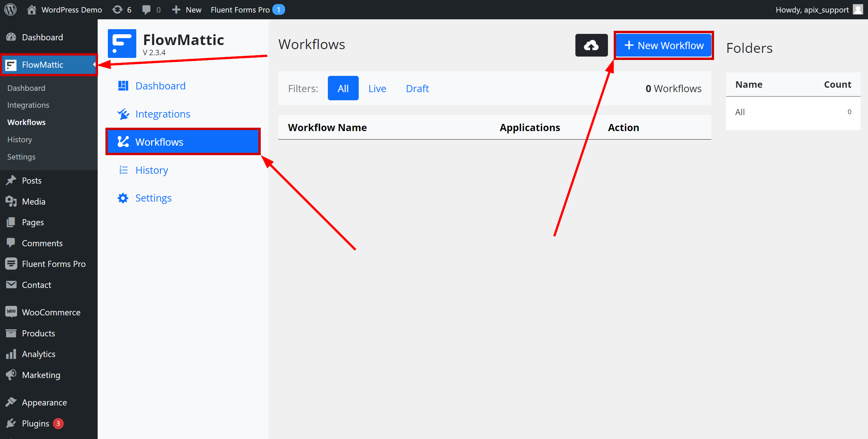Open Dashboard in FlowMattic panel
868x439 pixels.
[x=160, y=86]
